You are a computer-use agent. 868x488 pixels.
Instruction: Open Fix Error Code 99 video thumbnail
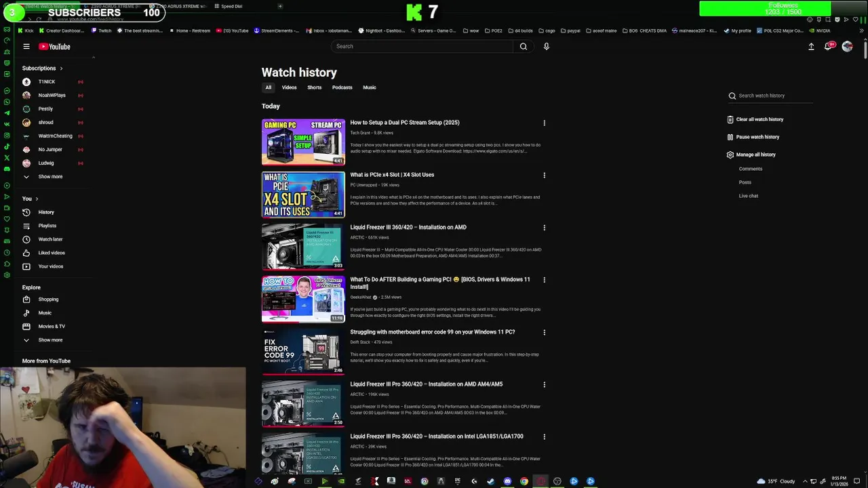[303, 351]
